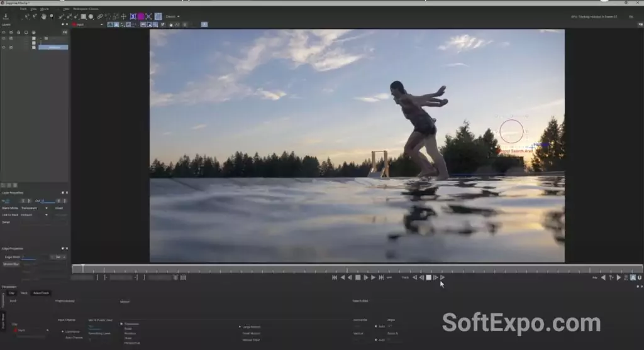This screenshot has width=644, height=350.
Task: Click the Autokey A button
Action: [633, 278]
